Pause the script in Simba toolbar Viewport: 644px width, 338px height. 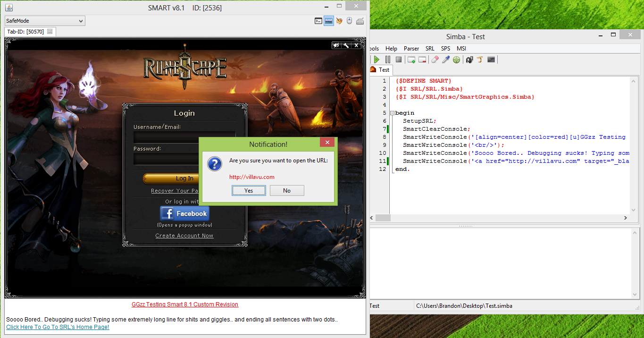pos(388,59)
